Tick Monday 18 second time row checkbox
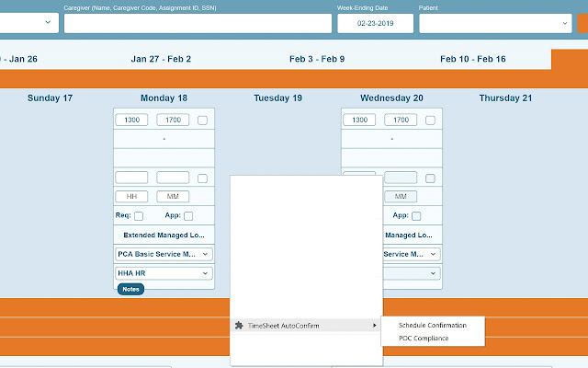 [x=202, y=178]
